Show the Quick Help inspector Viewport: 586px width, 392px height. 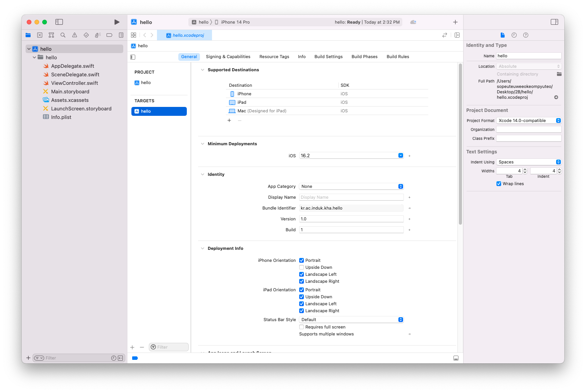[526, 35]
